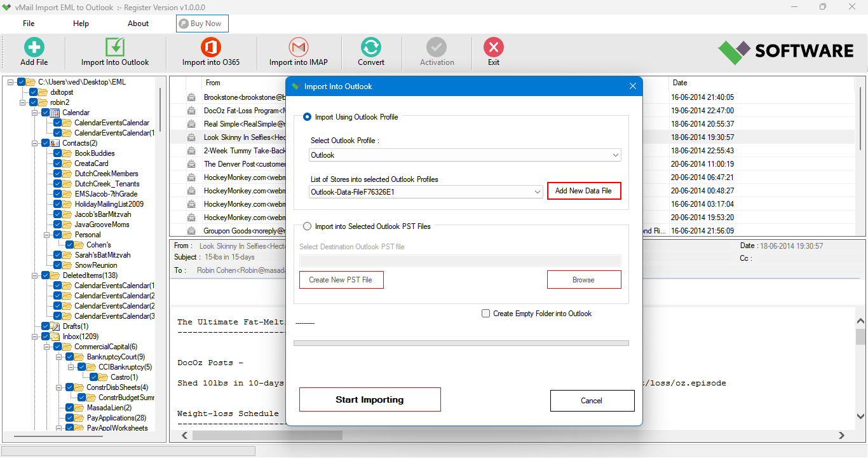Screen dimensions: 868x458
Task: Click the CommercialCapital(6) folder icon
Action: pyautogui.click(x=67, y=347)
